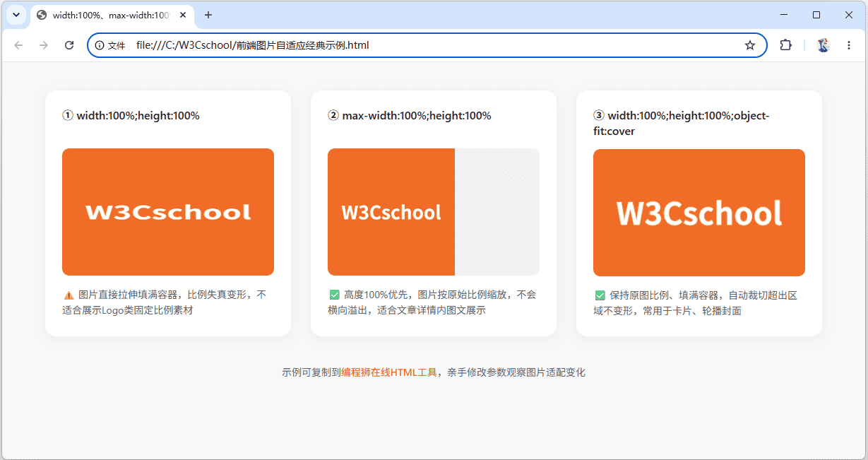
Task: Go forward to next page
Action: (x=44, y=45)
